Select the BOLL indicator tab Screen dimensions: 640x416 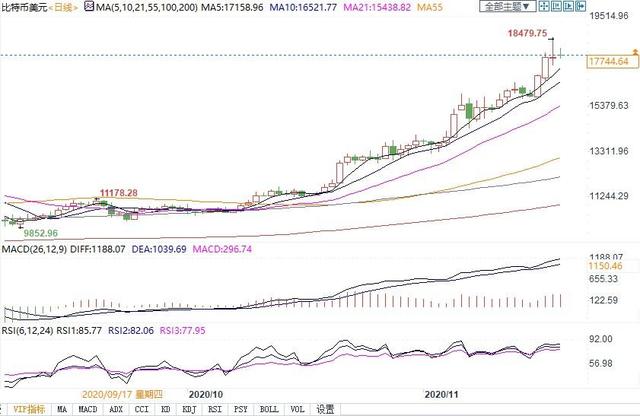(269, 409)
